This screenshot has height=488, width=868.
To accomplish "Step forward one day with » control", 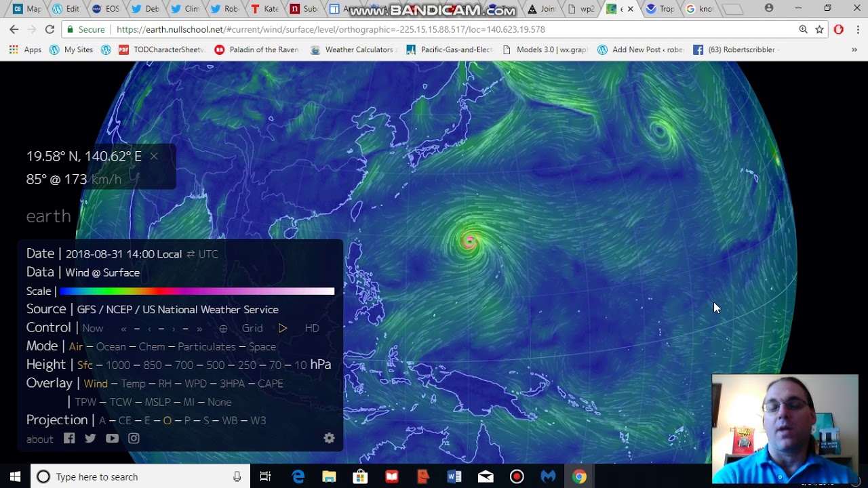I will coord(199,328).
